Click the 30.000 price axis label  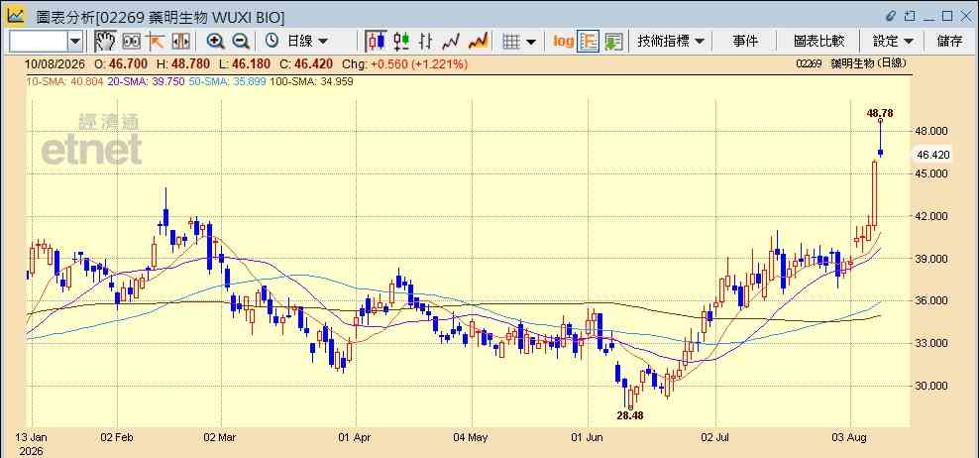click(x=932, y=386)
